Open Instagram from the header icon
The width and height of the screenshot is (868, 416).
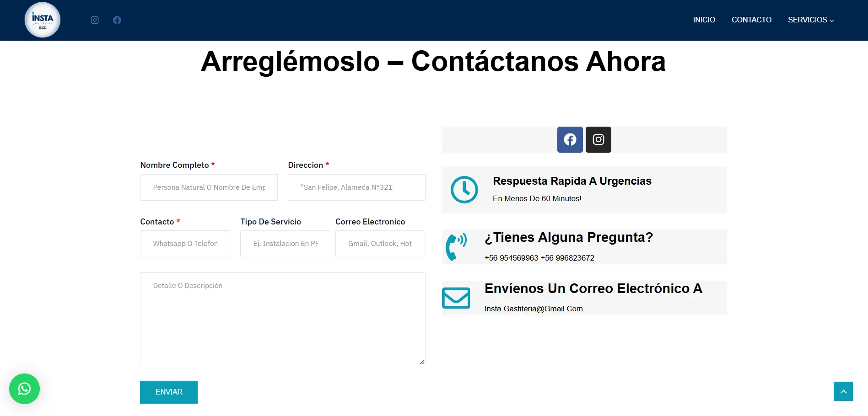click(x=95, y=20)
